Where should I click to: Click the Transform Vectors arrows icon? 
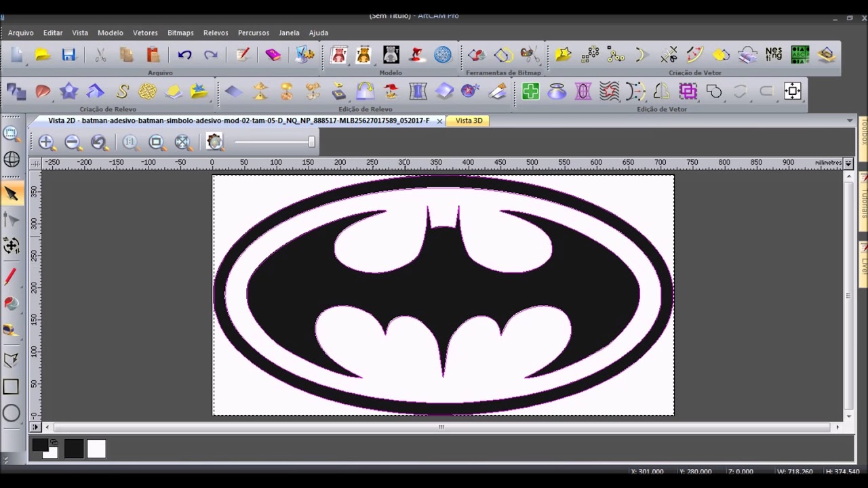(793, 91)
